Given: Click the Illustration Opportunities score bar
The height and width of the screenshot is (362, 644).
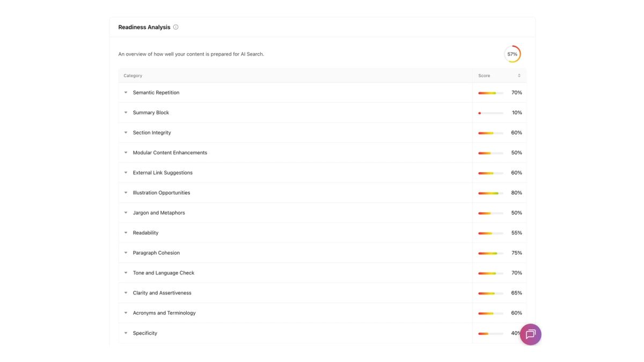Looking at the screenshot, I should click(x=491, y=193).
